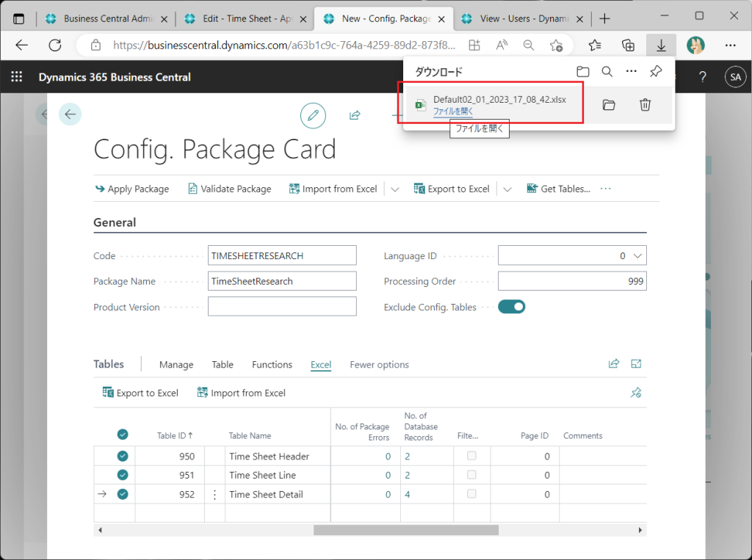The height and width of the screenshot is (560, 752).
Task: Go back with the browser back arrow
Action: [x=22, y=46]
